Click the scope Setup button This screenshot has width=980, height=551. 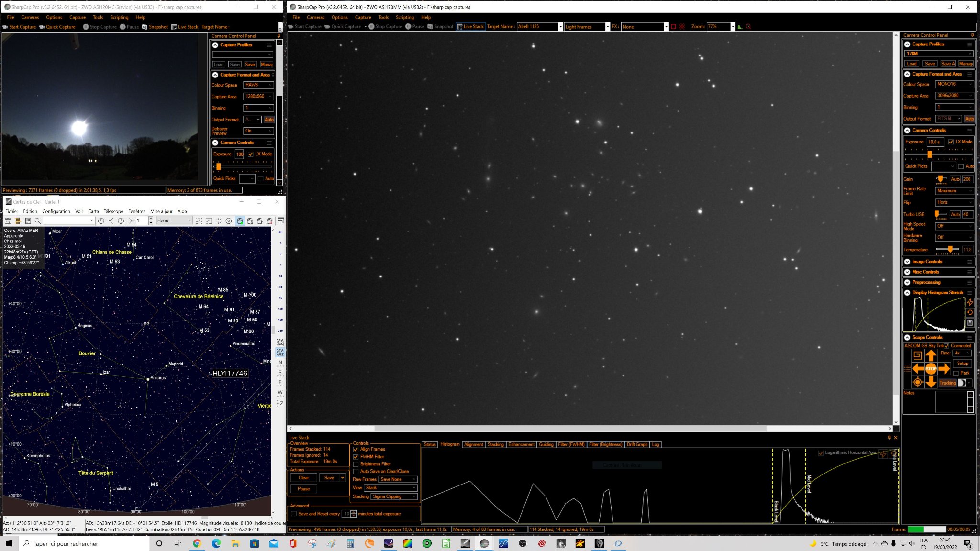(962, 363)
